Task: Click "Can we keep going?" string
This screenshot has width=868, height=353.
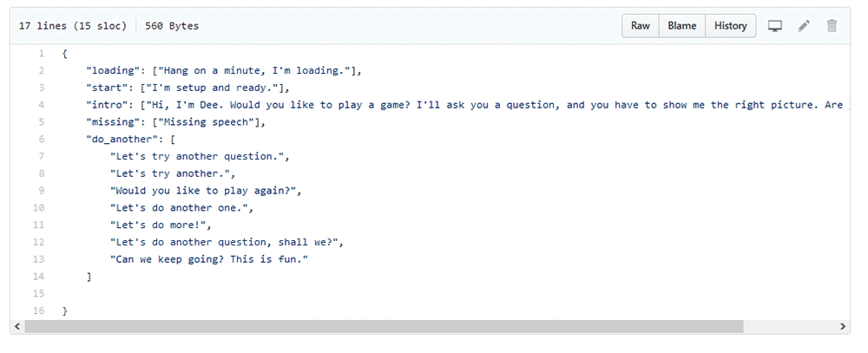Action: click(x=208, y=259)
